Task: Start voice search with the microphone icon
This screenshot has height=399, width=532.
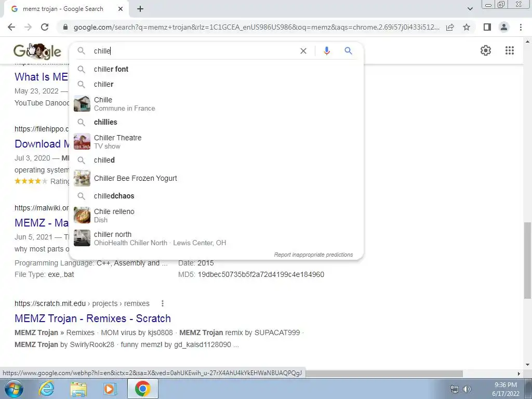Action: (x=327, y=51)
